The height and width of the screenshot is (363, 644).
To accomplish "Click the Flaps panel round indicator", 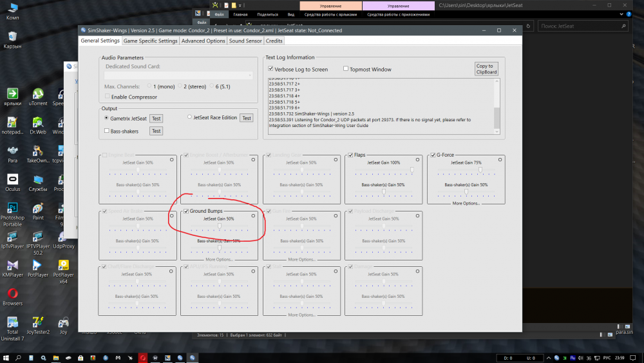I will pyautogui.click(x=417, y=159).
